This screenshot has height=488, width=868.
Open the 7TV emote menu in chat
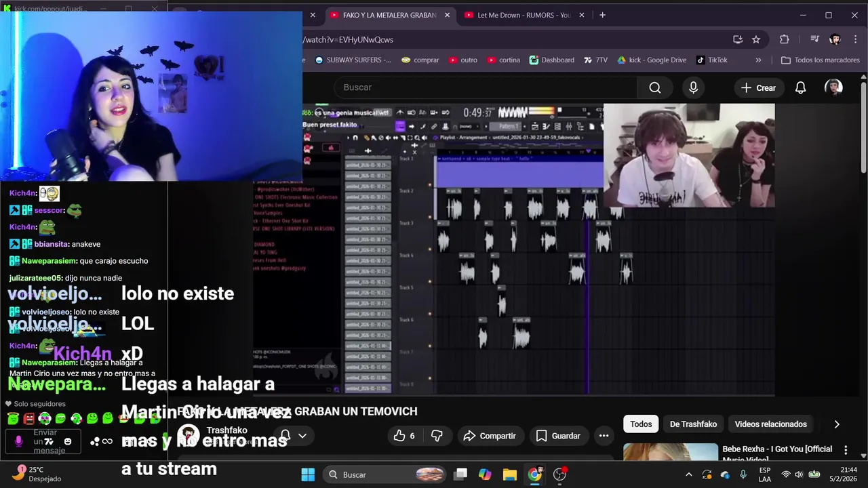pyautogui.click(x=49, y=441)
